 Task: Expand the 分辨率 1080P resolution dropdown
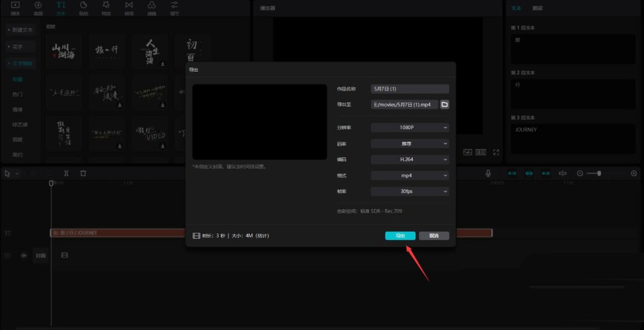click(410, 127)
